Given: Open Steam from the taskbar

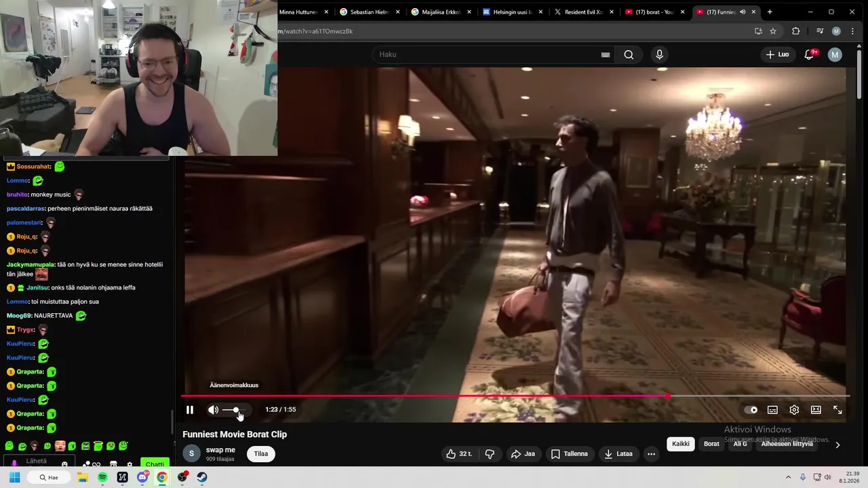Looking at the screenshot, I should pos(202,477).
